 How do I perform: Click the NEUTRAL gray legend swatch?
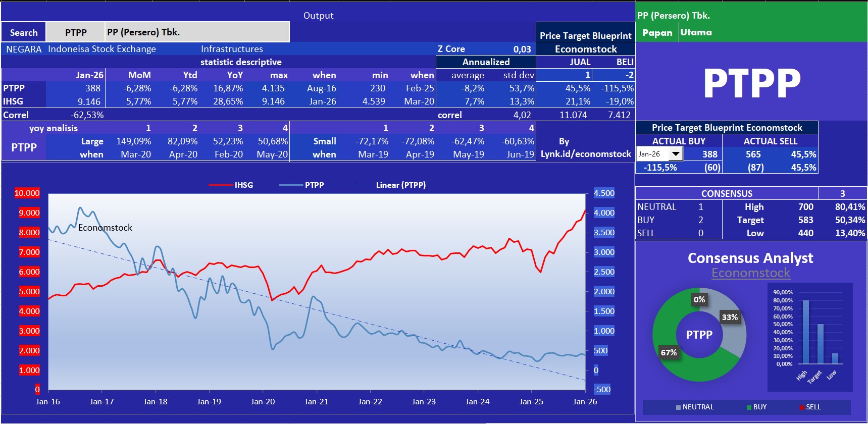click(679, 407)
